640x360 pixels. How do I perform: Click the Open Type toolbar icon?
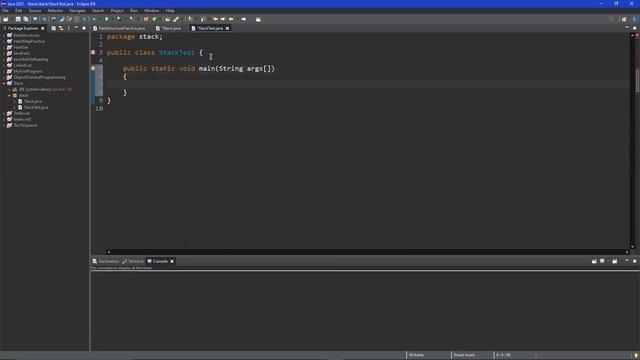[x=167, y=19]
